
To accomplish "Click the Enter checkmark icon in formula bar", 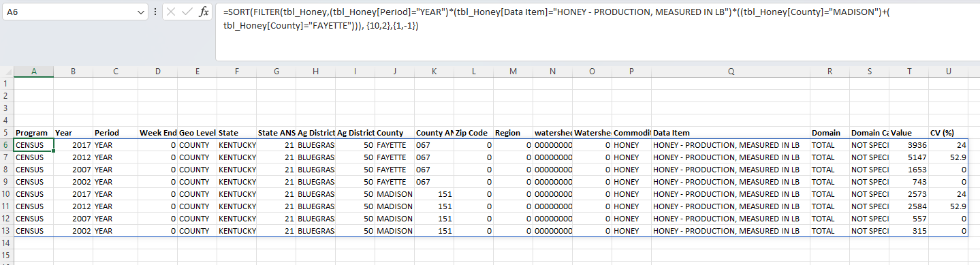I will [187, 12].
